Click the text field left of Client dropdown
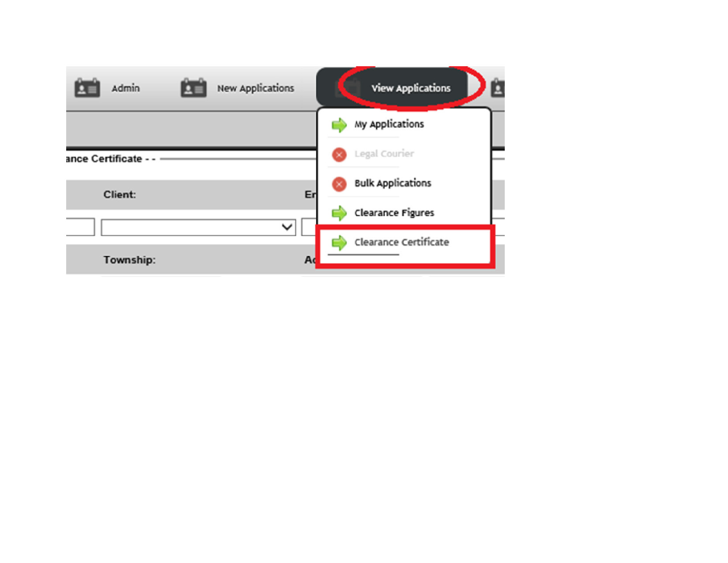Screen dimensions: 728x563 (x=80, y=227)
